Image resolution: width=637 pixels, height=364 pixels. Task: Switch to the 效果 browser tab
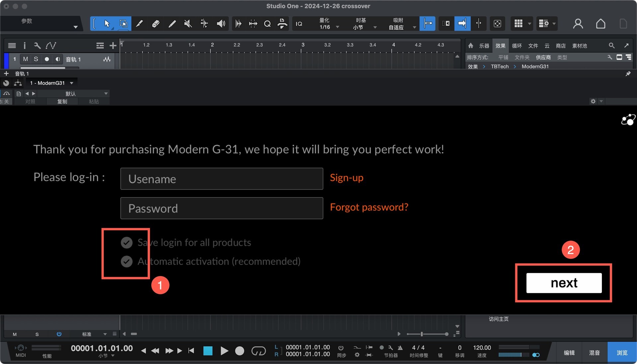coord(500,46)
